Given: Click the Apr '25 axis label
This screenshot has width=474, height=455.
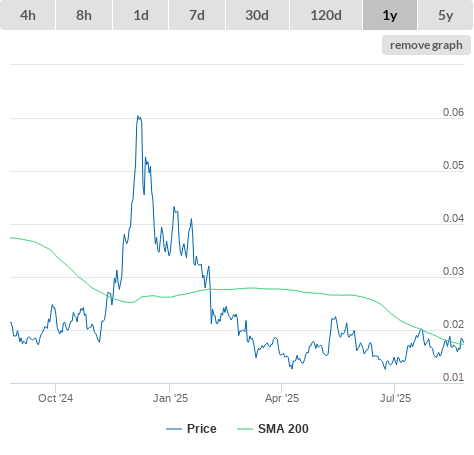Looking at the screenshot, I should [x=282, y=398].
